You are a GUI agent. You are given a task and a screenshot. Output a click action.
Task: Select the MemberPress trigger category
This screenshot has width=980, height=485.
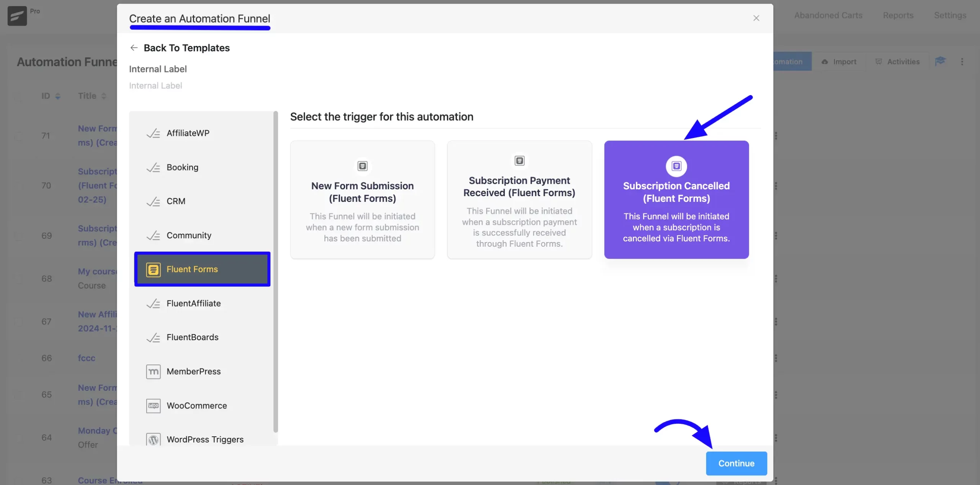point(202,372)
